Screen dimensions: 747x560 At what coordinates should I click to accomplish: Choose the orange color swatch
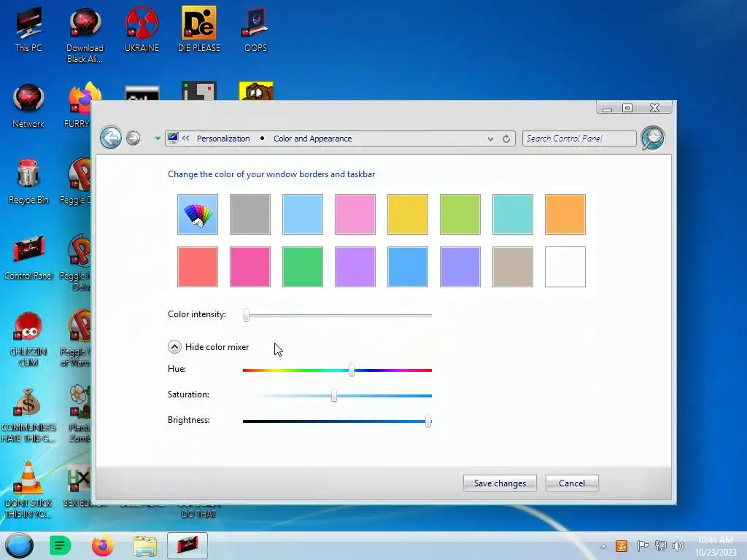pos(565,214)
